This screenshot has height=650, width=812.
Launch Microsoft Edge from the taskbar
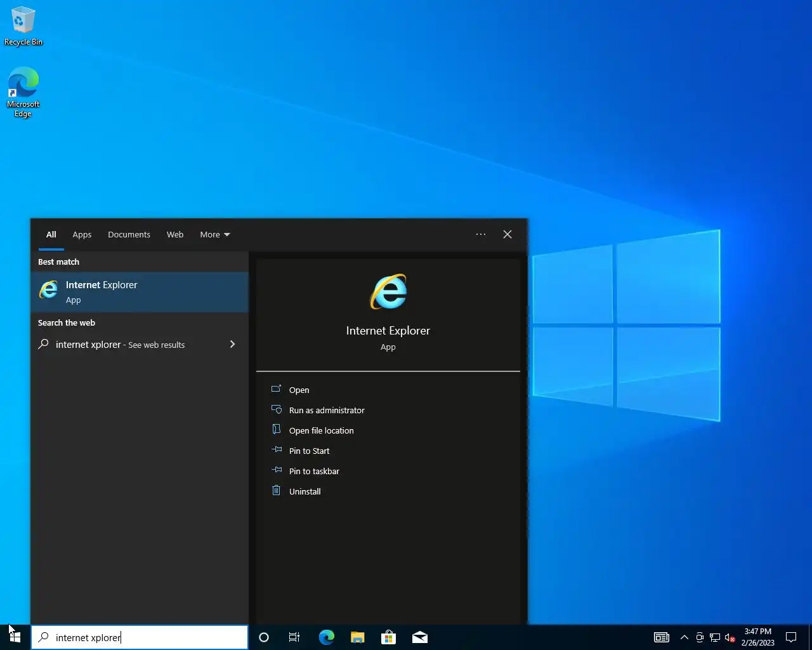click(x=327, y=637)
